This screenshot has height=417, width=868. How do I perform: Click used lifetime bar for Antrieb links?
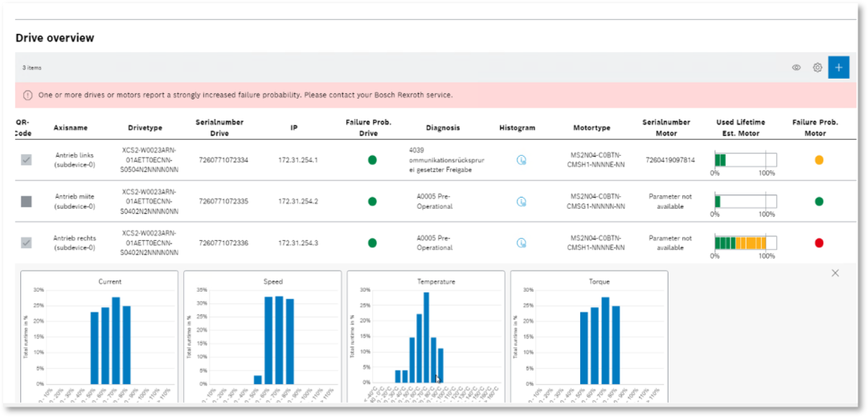tap(746, 160)
